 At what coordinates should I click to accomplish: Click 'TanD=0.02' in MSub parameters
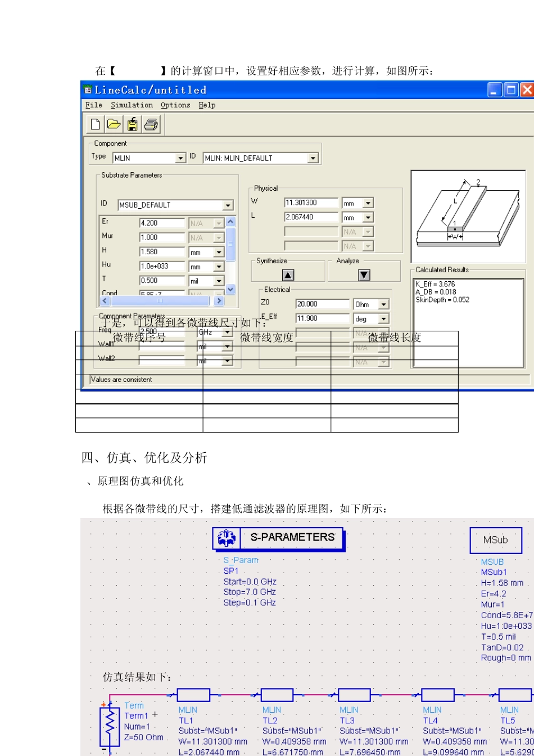click(502, 647)
